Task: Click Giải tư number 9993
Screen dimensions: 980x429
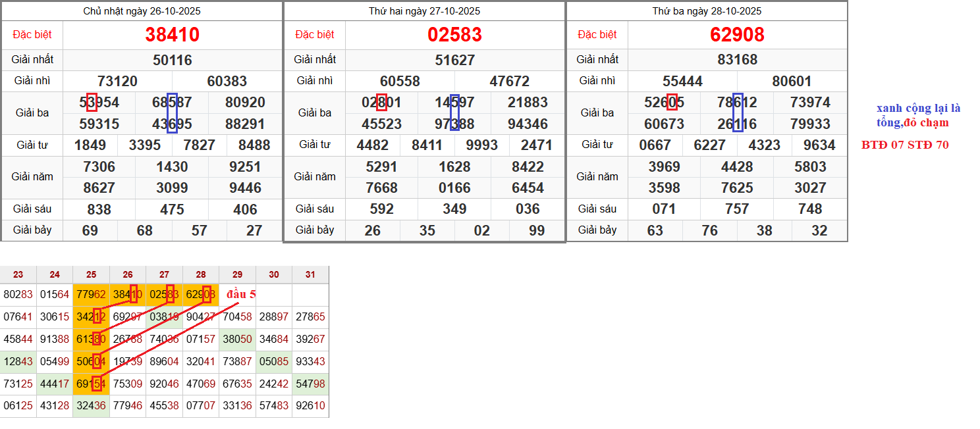Action: click(x=481, y=145)
